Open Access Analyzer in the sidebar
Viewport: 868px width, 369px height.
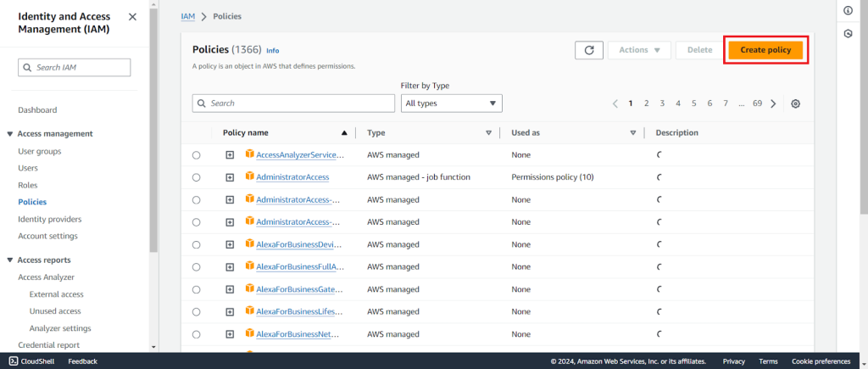pos(46,277)
